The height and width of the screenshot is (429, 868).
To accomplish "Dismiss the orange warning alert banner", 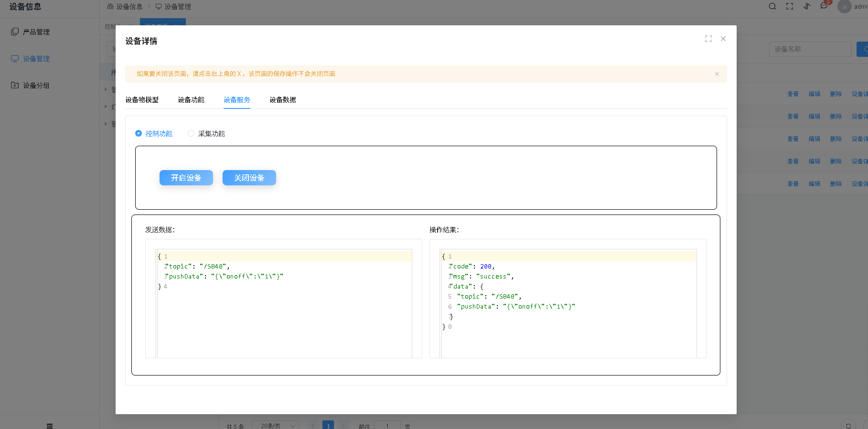I will tap(717, 74).
